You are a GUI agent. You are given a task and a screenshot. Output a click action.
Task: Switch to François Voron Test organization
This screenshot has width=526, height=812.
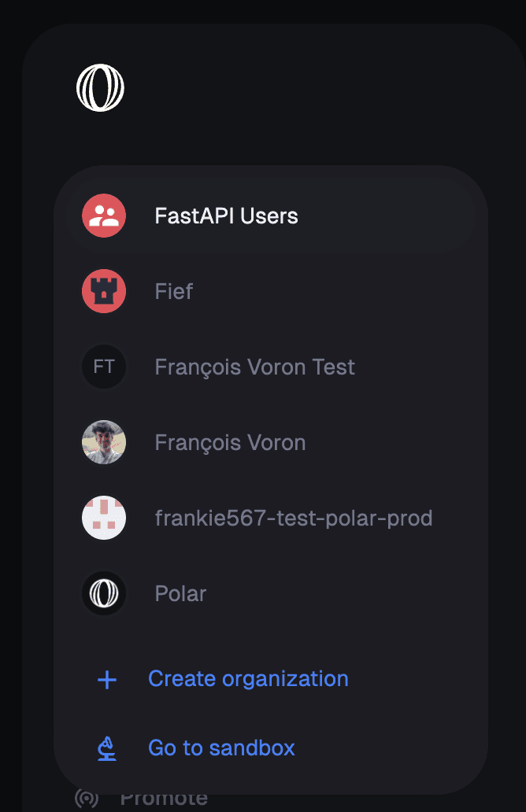click(x=271, y=367)
